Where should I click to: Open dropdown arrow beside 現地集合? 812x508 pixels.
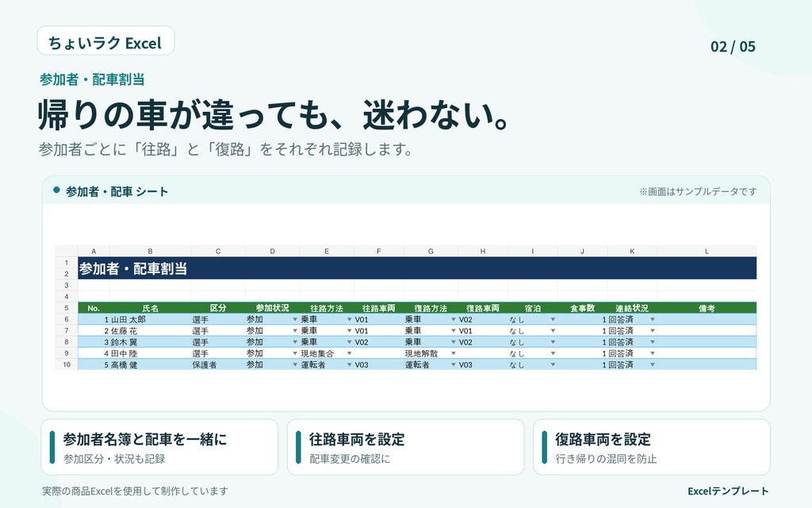tap(349, 353)
